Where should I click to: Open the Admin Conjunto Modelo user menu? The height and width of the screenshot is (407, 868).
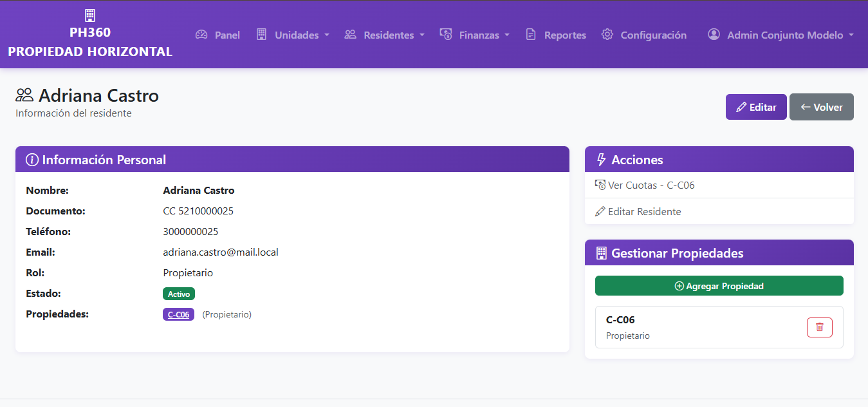click(x=780, y=35)
